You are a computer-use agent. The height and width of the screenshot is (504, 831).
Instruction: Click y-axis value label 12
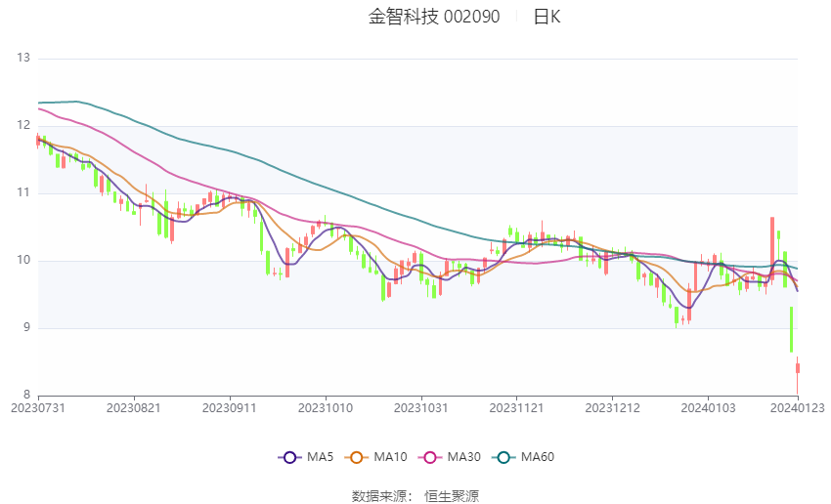point(23,125)
